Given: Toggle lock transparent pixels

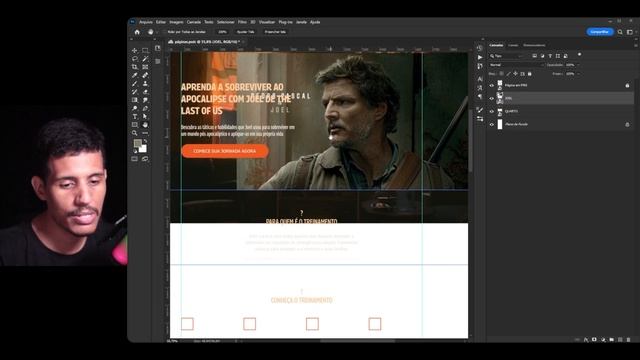Looking at the screenshot, I should click(x=502, y=74).
